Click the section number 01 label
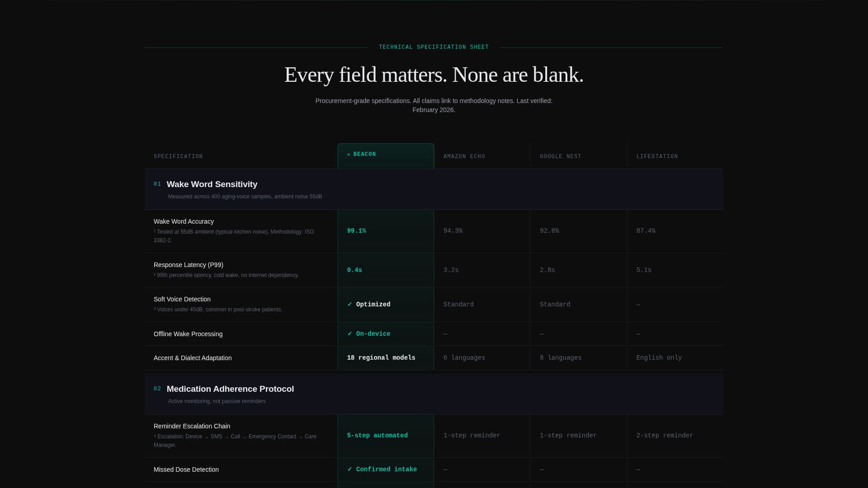Viewport: 868px width, 488px height. coord(157,184)
